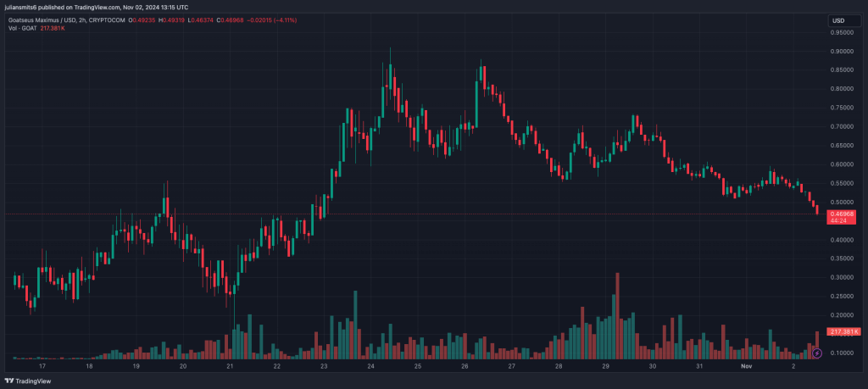Viewport: 868px width, 389px height.
Task: Click the 0.95000 price axis label
Action: coord(841,33)
